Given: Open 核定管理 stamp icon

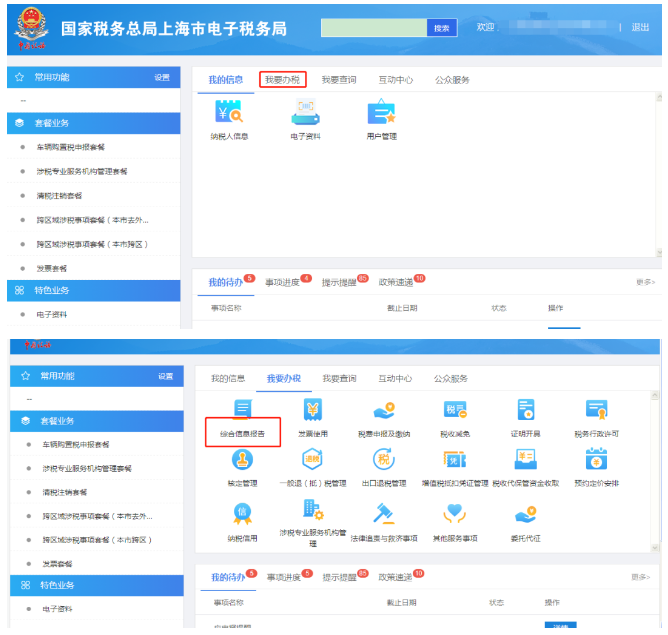Looking at the screenshot, I should coord(241,460).
